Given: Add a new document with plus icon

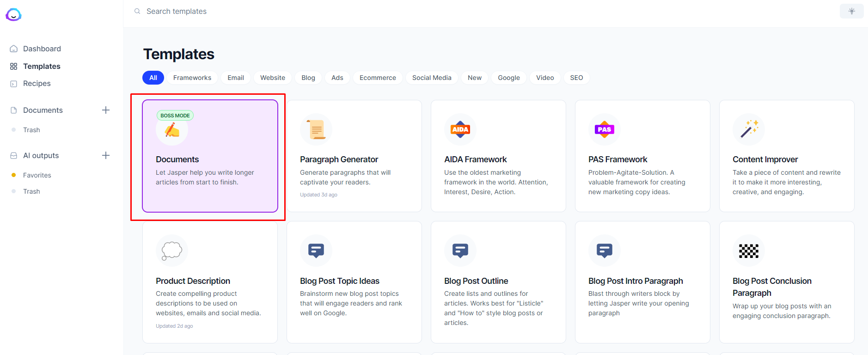Looking at the screenshot, I should coord(106,110).
